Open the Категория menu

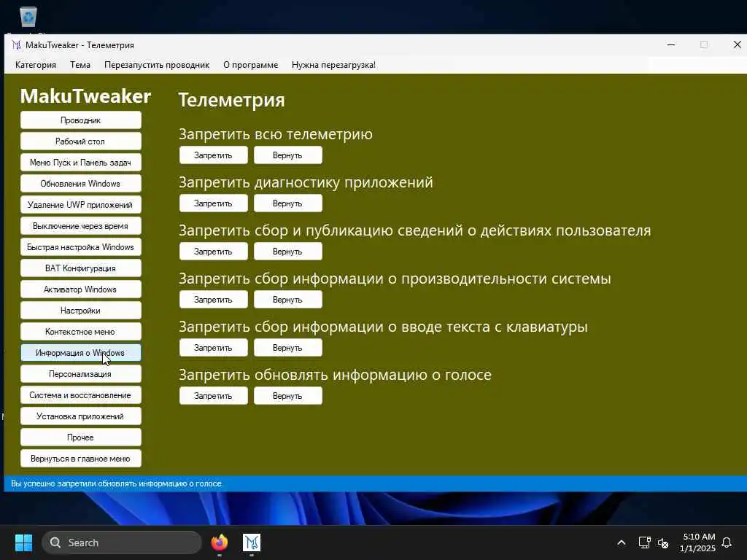[36, 65]
